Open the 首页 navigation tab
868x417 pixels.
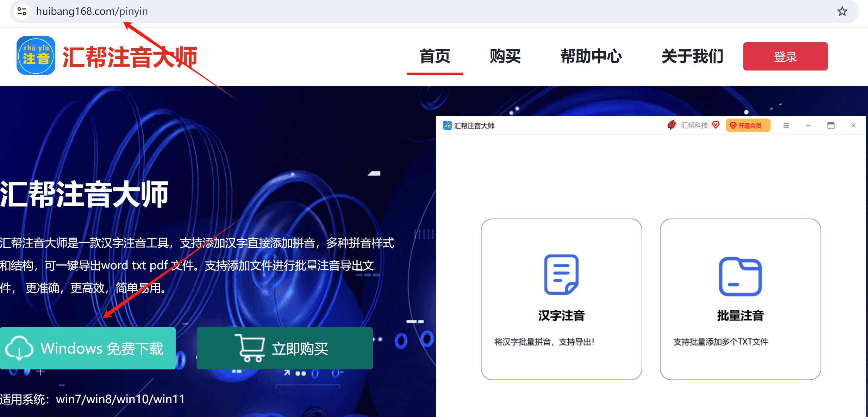click(x=435, y=56)
